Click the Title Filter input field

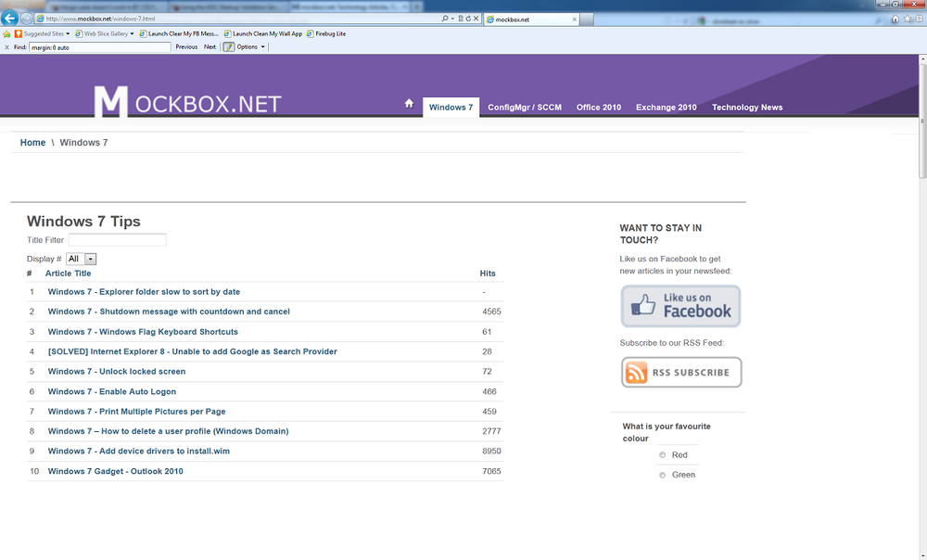(x=117, y=239)
